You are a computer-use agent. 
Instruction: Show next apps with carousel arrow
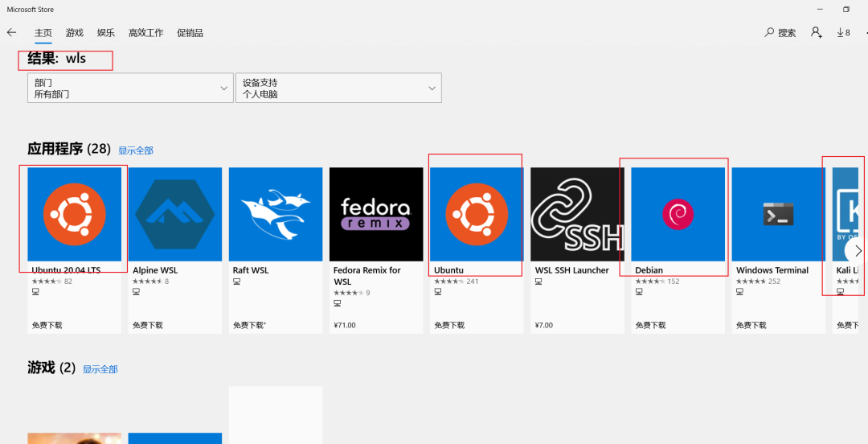(x=857, y=250)
